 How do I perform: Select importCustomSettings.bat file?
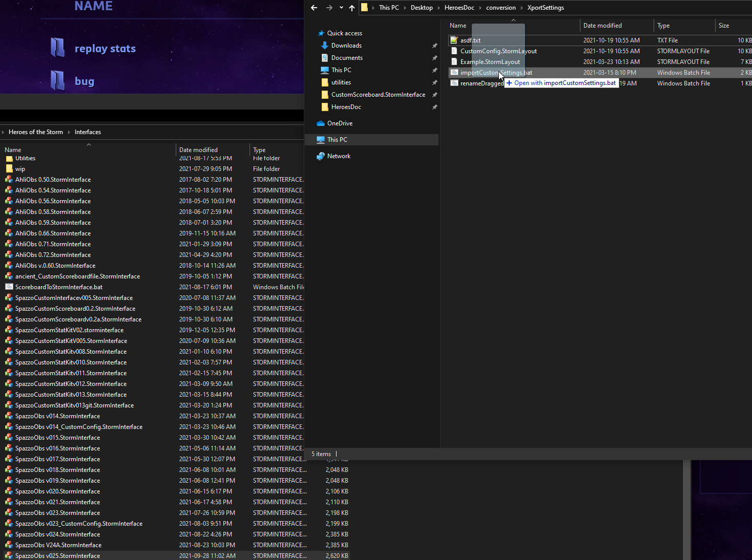tap(496, 73)
